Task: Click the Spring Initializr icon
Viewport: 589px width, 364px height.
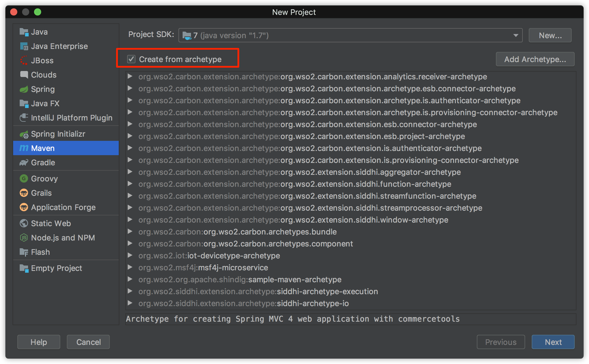Action: [24, 134]
